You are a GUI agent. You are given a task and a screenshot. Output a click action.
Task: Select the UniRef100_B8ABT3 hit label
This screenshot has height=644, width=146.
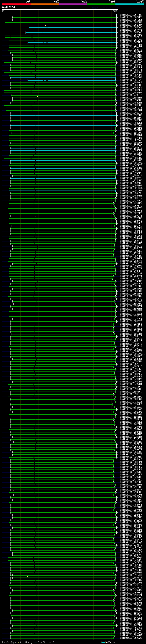[x=131, y=578]
